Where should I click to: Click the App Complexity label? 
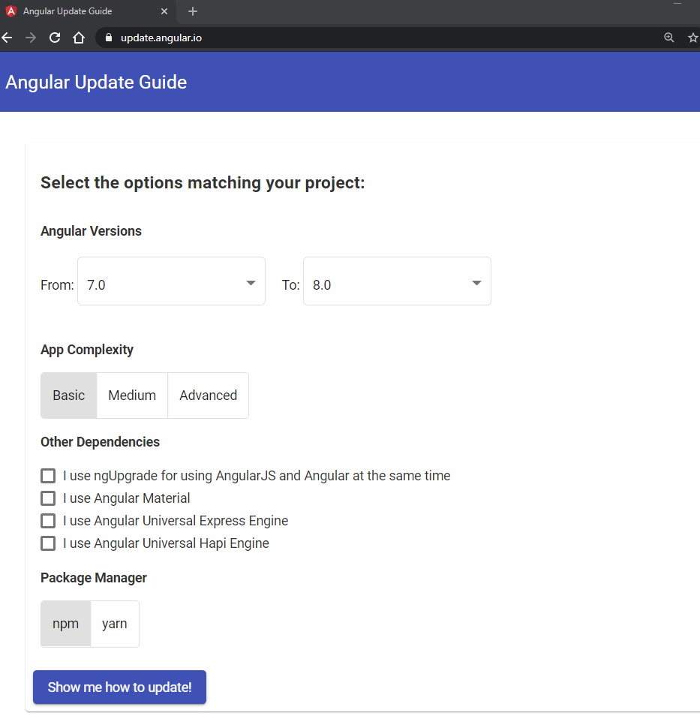pos(87,350)
